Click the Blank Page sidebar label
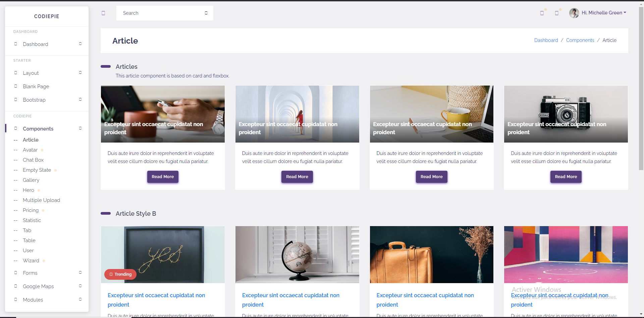 click(36, 87)
